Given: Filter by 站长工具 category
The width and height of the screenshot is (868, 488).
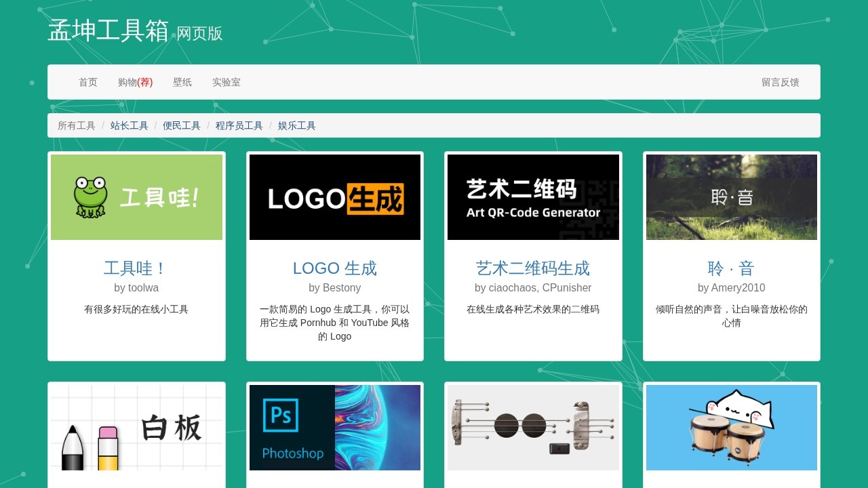Looking at the screenshot, I should [129, 125].
